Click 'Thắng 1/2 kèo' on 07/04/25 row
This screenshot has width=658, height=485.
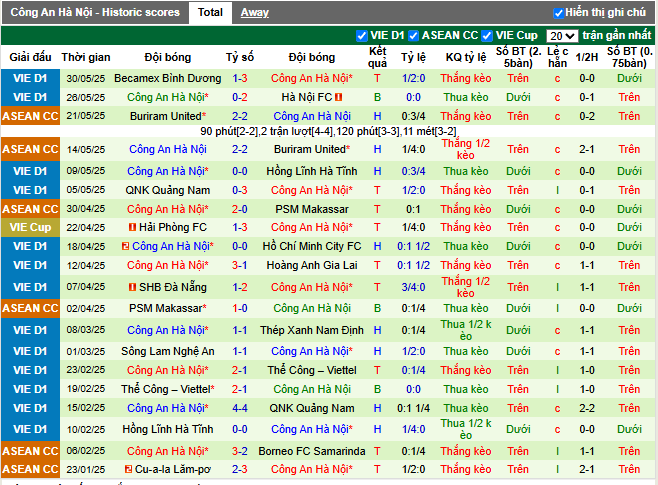click(x=466, y=287)
